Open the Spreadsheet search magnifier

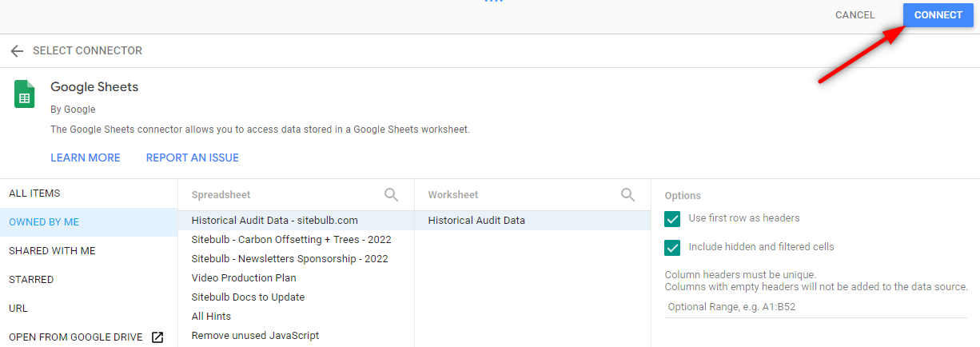(x=391, y=194)
